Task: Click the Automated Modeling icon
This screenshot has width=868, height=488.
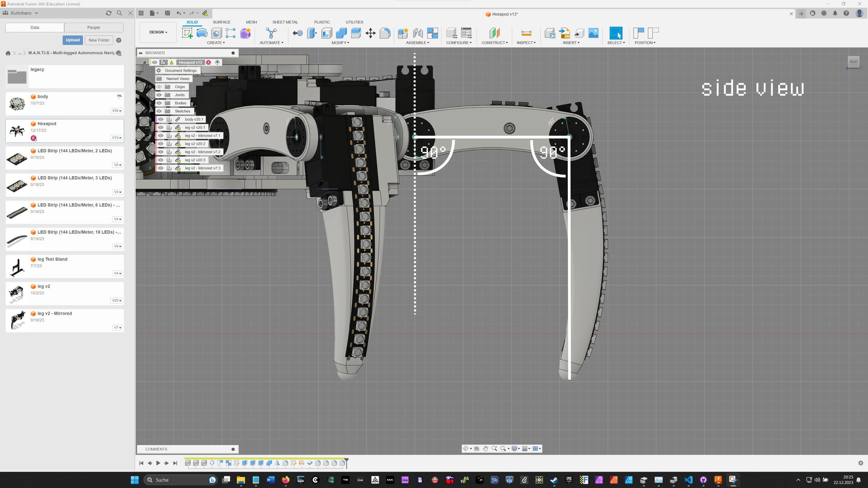Action: (x=271, y=33)
